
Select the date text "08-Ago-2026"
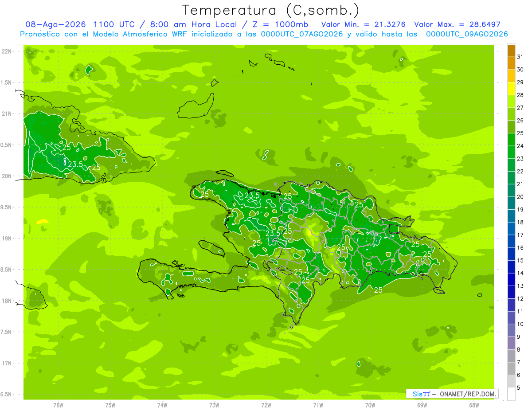coord(55,24)
